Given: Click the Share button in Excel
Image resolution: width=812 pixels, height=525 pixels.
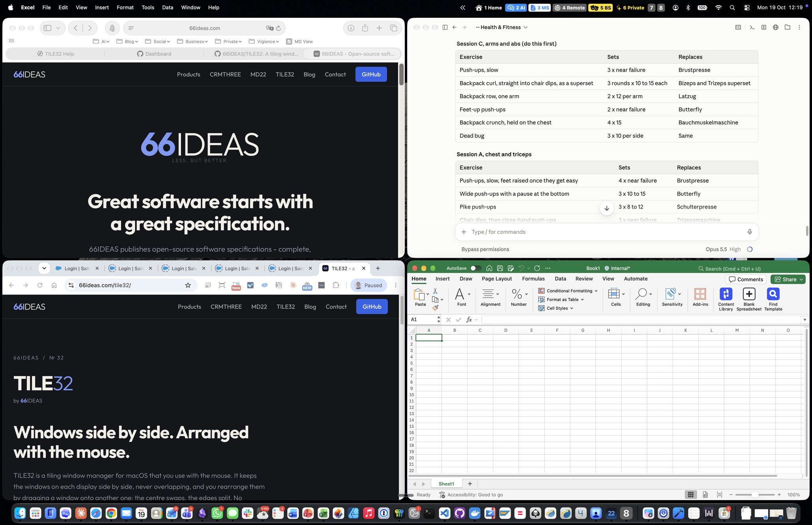Looking at the screenshot, I should 788,279.
